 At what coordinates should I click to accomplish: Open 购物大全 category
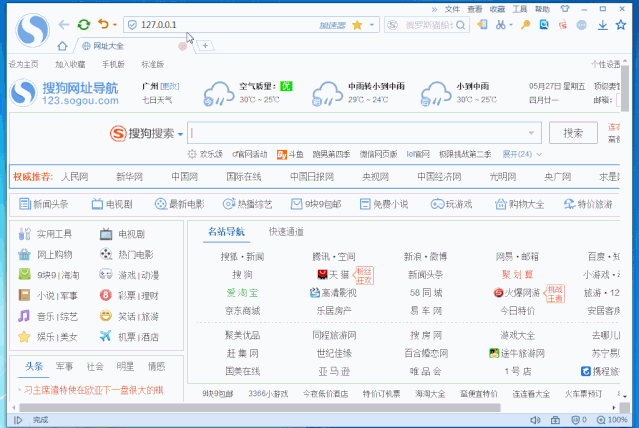click(519, 204)
